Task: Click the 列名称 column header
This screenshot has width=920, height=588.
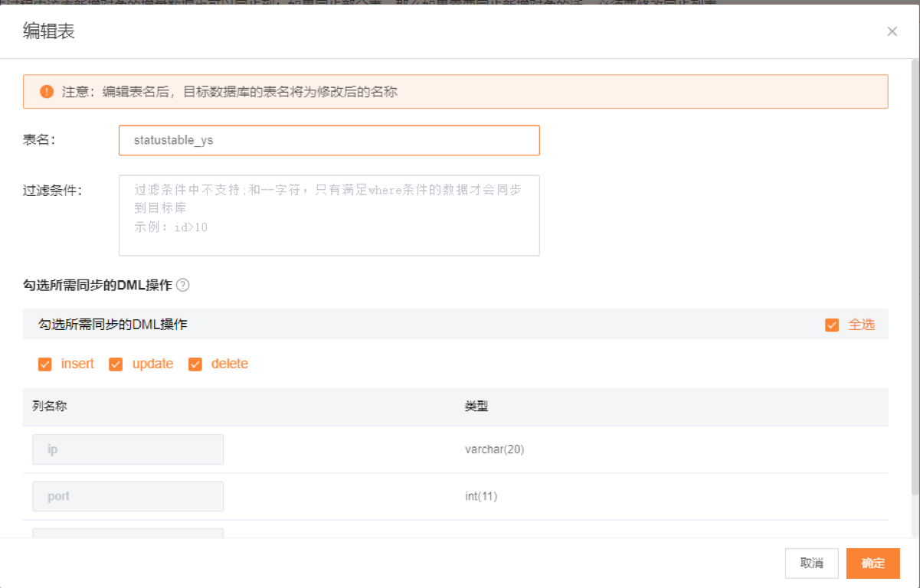Action: tap(50, 407)
